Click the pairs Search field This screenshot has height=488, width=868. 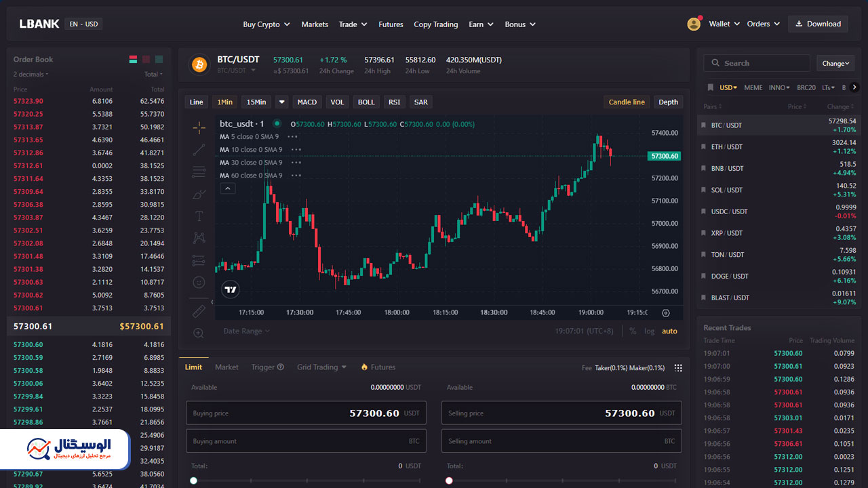point(757,63)
